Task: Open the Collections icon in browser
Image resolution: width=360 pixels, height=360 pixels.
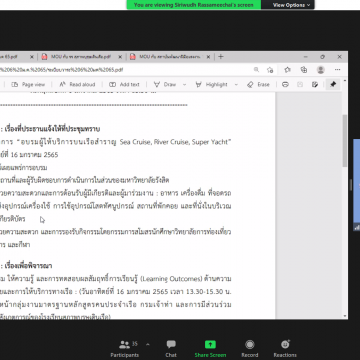Action: pos(304,70)
